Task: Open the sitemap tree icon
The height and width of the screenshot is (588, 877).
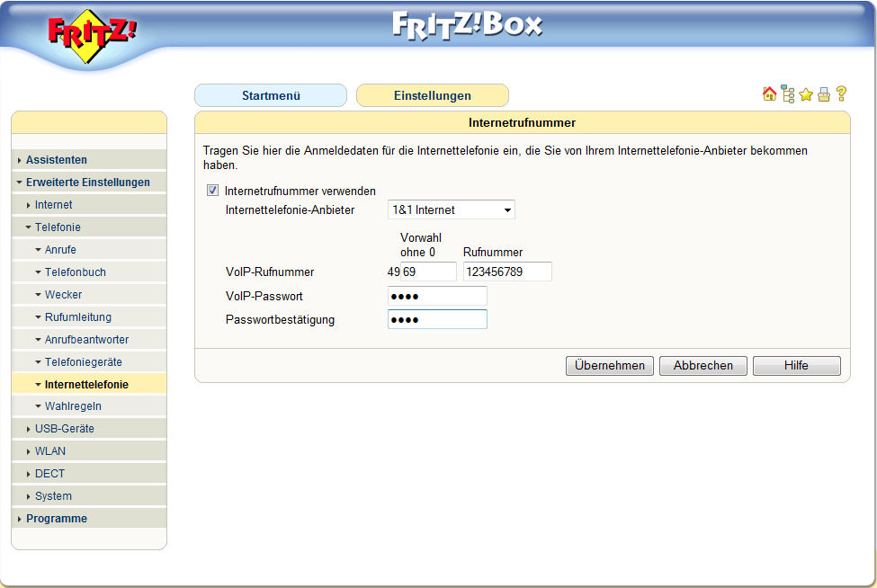Action: coord(788,94)
